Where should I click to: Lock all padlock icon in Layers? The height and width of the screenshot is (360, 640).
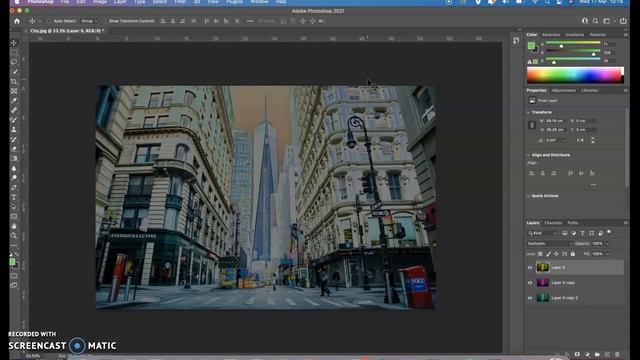pos(573,254)
